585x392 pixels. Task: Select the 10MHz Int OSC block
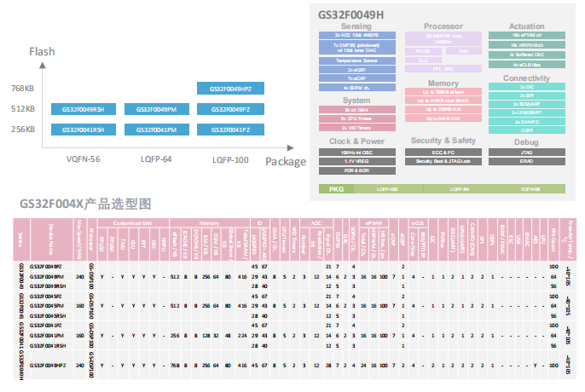pyautogui.click(x=357, y=153)
